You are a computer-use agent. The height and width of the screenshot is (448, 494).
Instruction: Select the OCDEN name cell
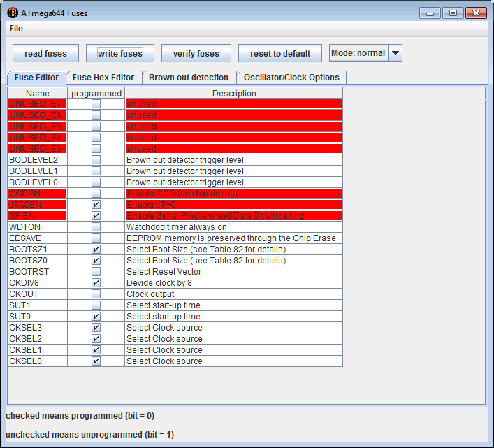[38, 194]
